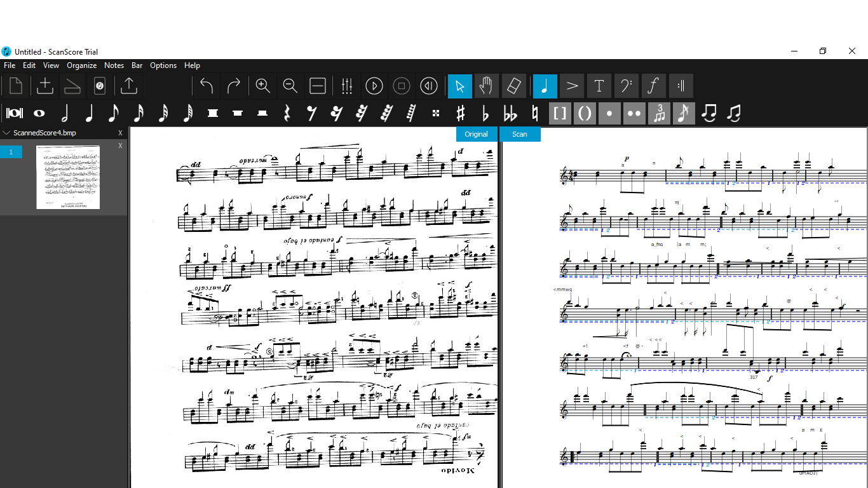Select the sixteenth note
This screenshot has height=488, width=868.
click(139, 113)
